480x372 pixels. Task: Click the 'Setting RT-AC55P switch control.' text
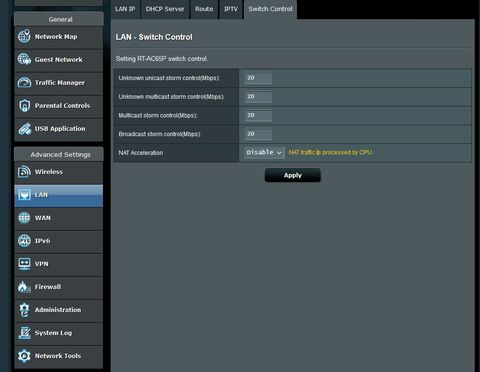pyautogui.click(x=162, y=59)
